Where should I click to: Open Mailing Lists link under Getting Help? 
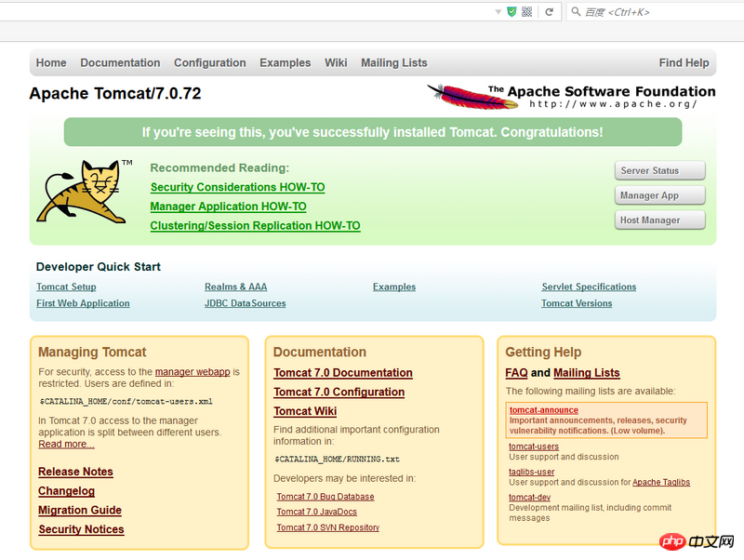coord(587,372)
